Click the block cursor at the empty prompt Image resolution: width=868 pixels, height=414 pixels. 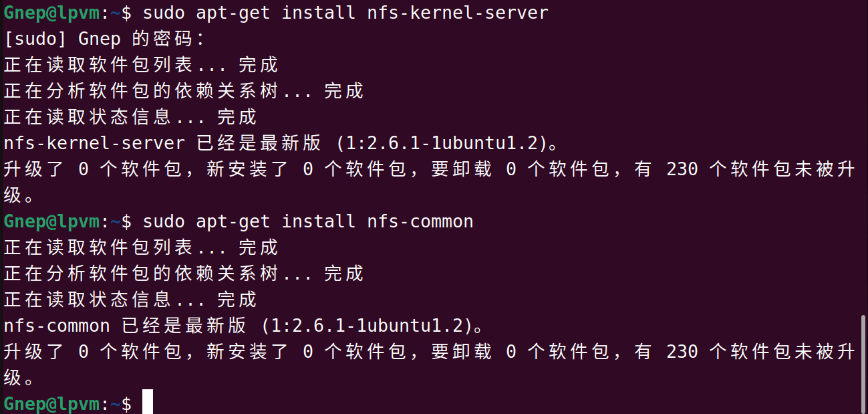148,403
